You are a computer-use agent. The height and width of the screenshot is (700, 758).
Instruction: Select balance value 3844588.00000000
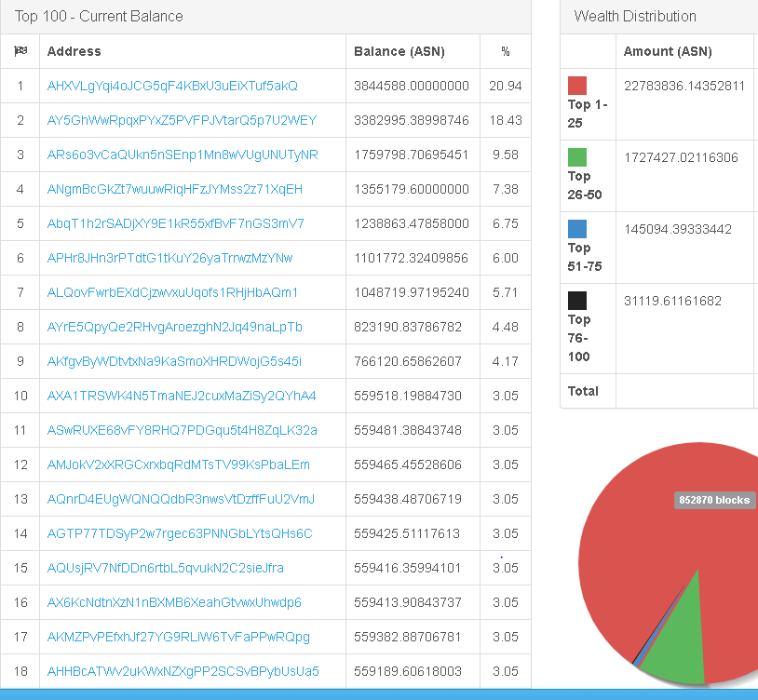click(x=412, y=86)
